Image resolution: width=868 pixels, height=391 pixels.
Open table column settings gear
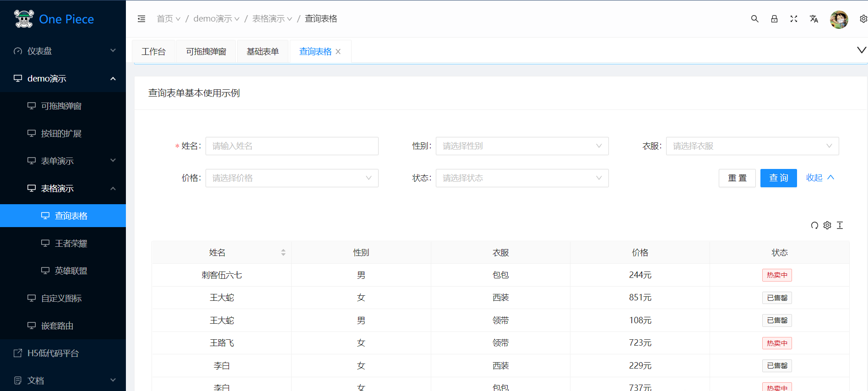tap(827, 225)
